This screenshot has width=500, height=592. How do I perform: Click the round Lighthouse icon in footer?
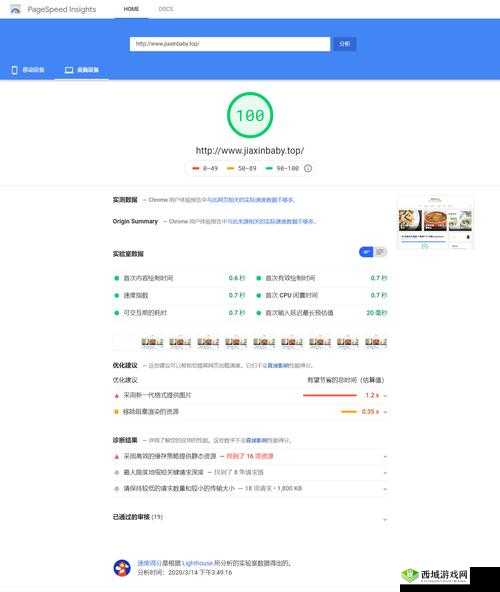pos(122,568)
